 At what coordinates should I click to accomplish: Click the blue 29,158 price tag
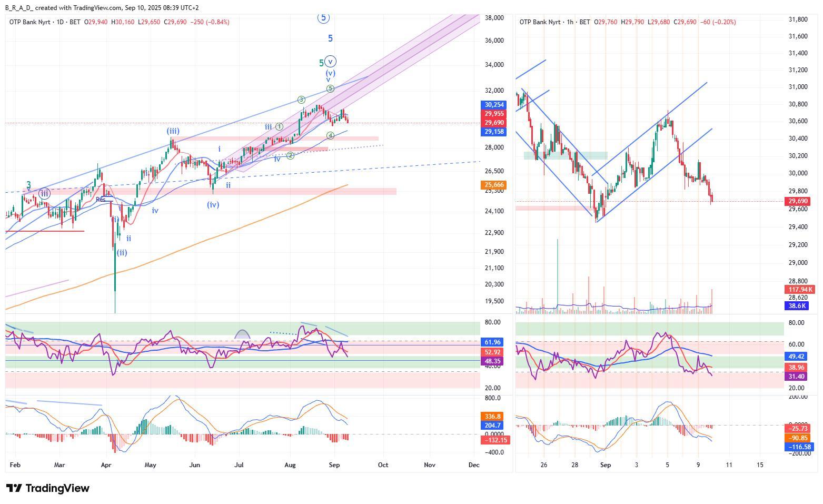pos(494,132)
